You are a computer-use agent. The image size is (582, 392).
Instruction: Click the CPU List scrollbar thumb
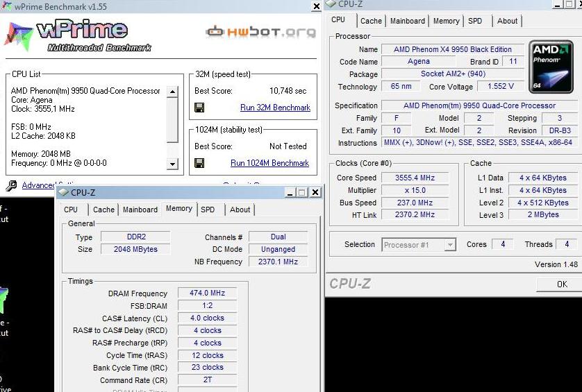point(172,121)
